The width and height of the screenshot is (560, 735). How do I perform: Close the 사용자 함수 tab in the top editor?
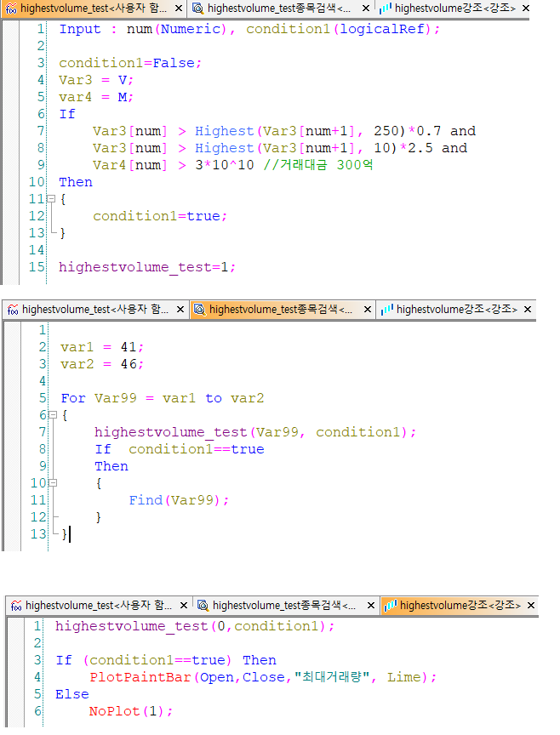point(178,9)
